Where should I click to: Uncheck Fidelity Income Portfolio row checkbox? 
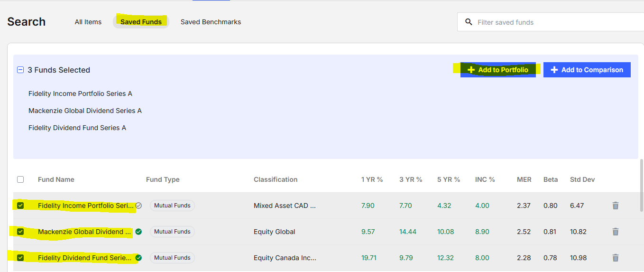(x=20, y=206)
